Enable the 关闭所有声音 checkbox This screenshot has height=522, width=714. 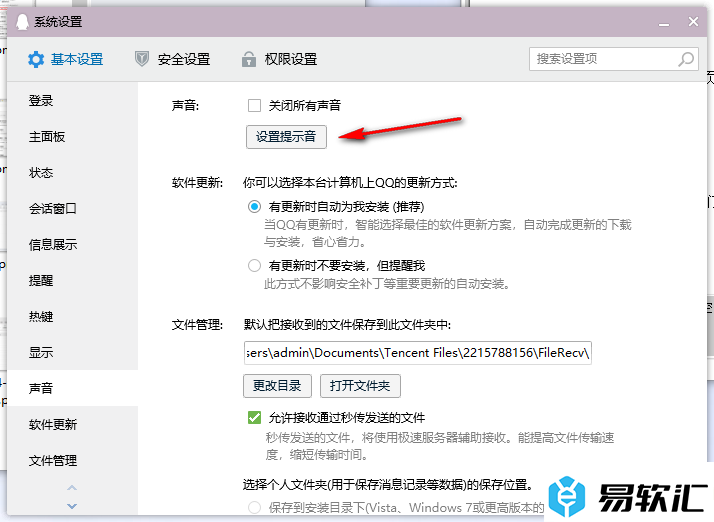click(254, 106)
